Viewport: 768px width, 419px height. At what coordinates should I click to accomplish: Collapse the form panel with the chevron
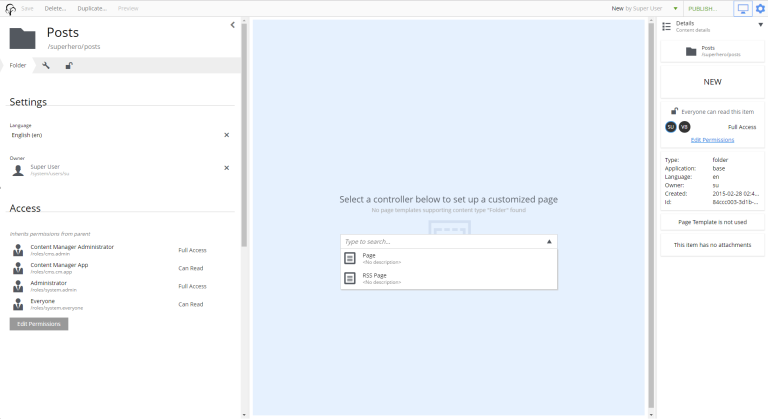coord(233,24)
